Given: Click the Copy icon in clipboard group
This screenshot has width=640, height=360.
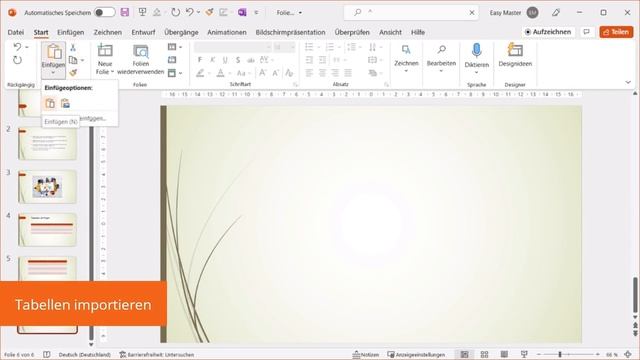Looking at the screenshot, I should 73,60.
